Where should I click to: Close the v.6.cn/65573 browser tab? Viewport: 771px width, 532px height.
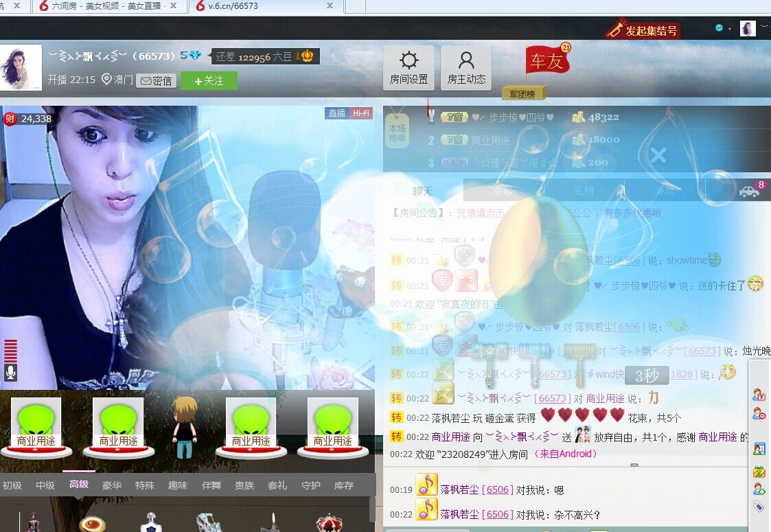pyautogui.click(x=330, y=6)
